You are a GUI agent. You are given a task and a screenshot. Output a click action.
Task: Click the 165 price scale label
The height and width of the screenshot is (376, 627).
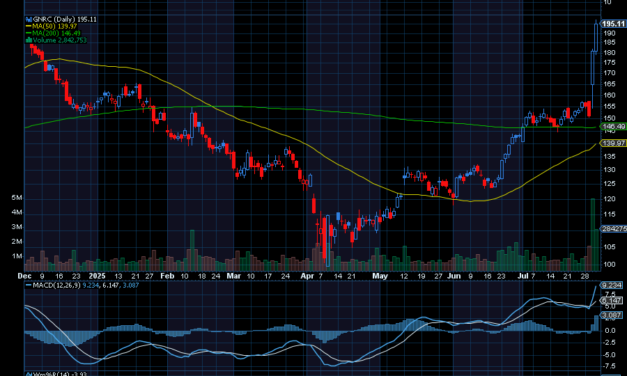[x=609, y=84]
